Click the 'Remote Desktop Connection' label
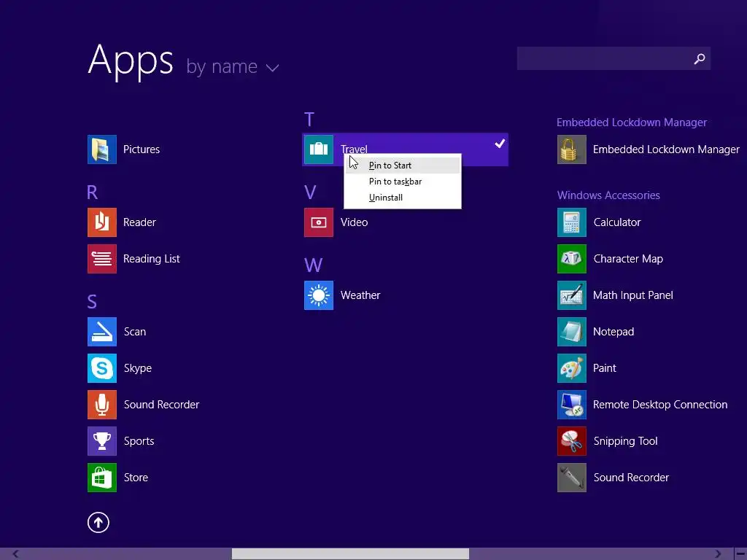 coord(660,405)
